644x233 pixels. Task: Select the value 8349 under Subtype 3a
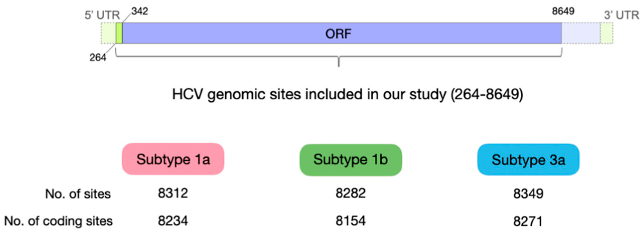pyautogui.click(x=528, y=194)
